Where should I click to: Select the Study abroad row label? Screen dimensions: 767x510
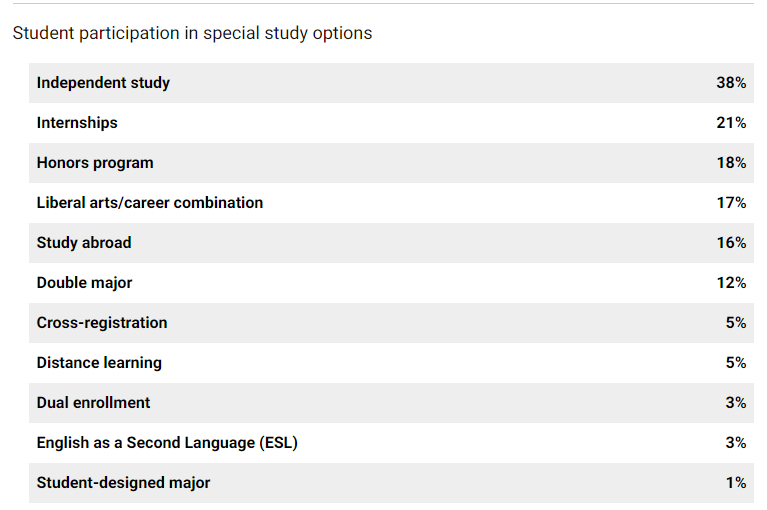pos(84,243)
